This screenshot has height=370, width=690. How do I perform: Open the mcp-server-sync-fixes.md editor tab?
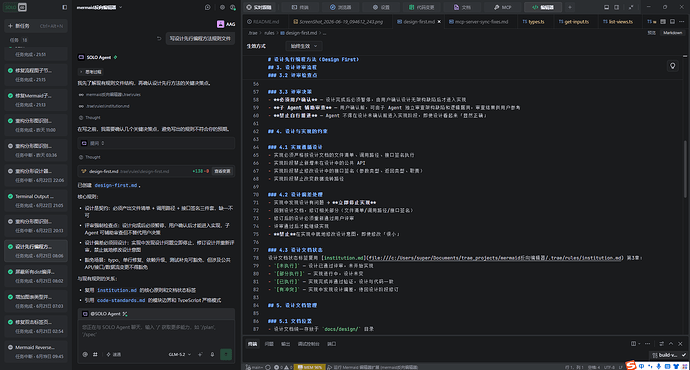click(x=478, y=22)
